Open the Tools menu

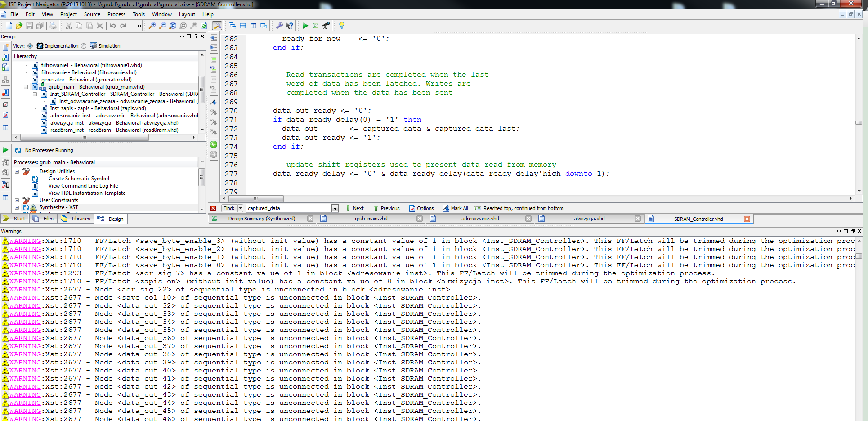pyautogui.click(x=139, y=14)
